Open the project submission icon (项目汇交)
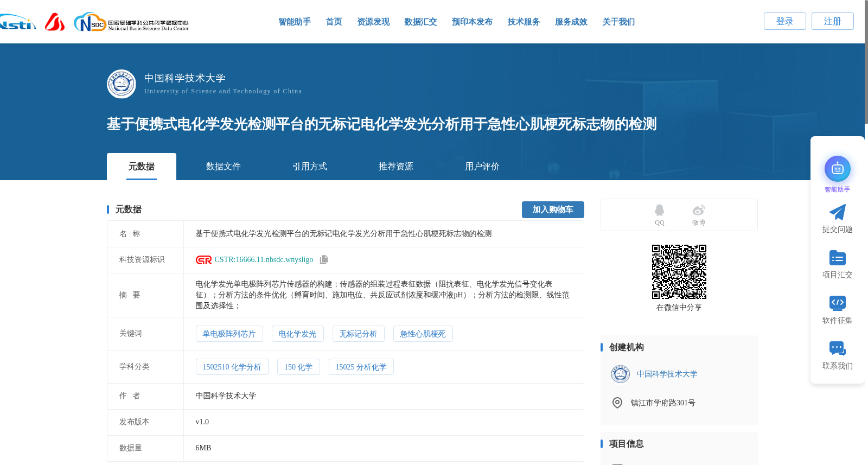 pos(838,258)
